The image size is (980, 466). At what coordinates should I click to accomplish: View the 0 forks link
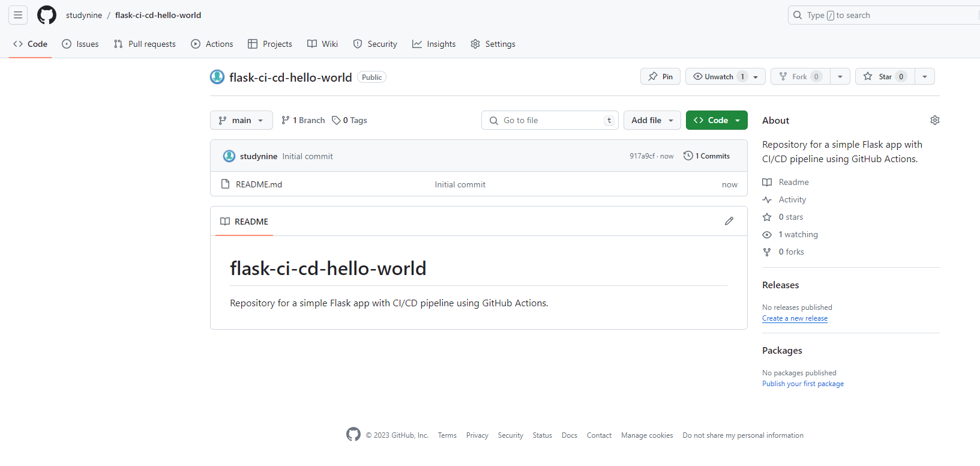[783, 252]
